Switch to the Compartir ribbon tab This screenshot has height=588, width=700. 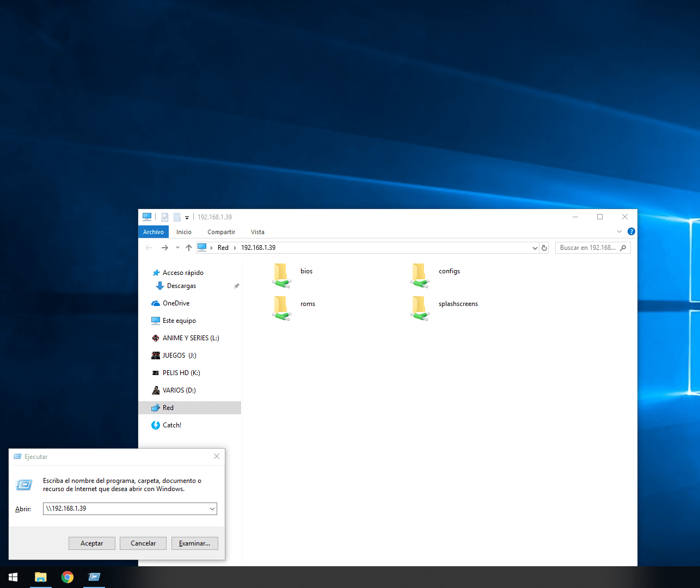click(x=221, y=232)
